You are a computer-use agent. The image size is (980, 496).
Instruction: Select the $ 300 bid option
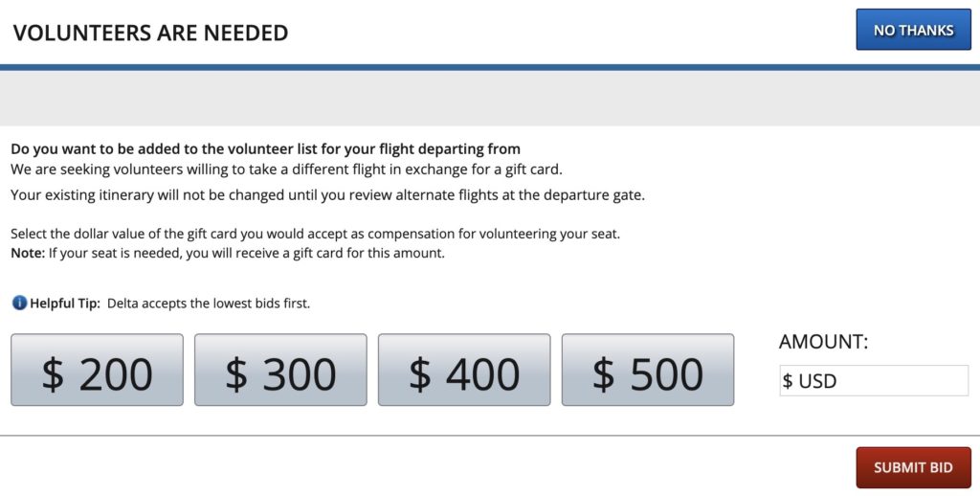click(280, 370)
